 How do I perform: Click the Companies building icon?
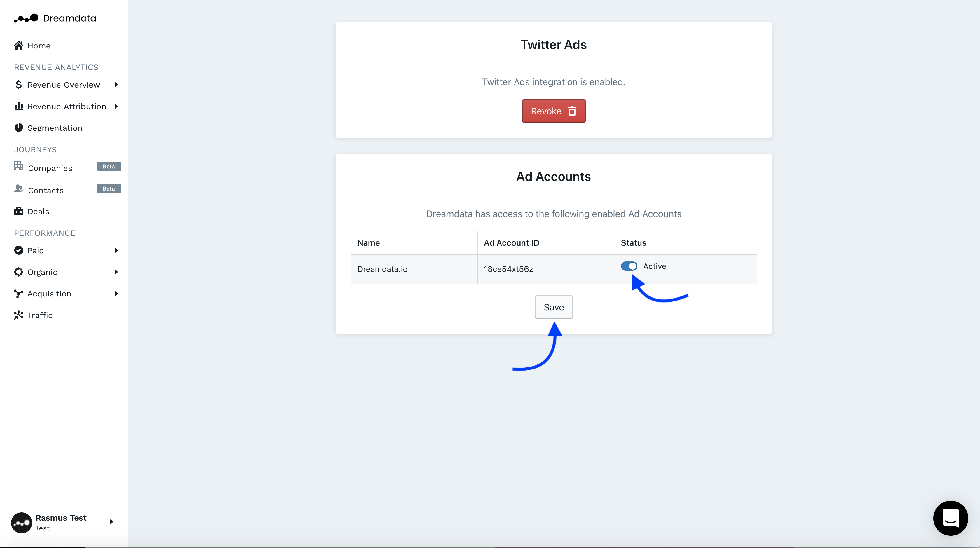pos(19,166)
